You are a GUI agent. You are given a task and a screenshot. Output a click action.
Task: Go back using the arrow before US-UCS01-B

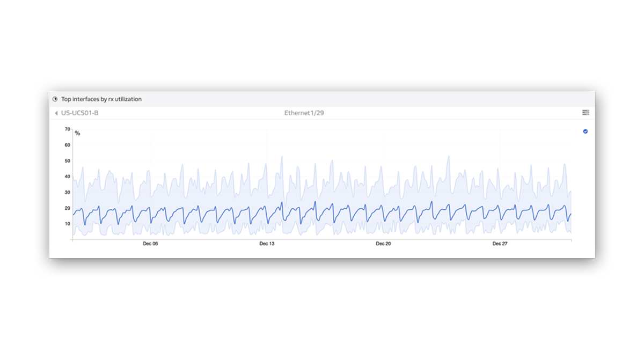[56, 113]
